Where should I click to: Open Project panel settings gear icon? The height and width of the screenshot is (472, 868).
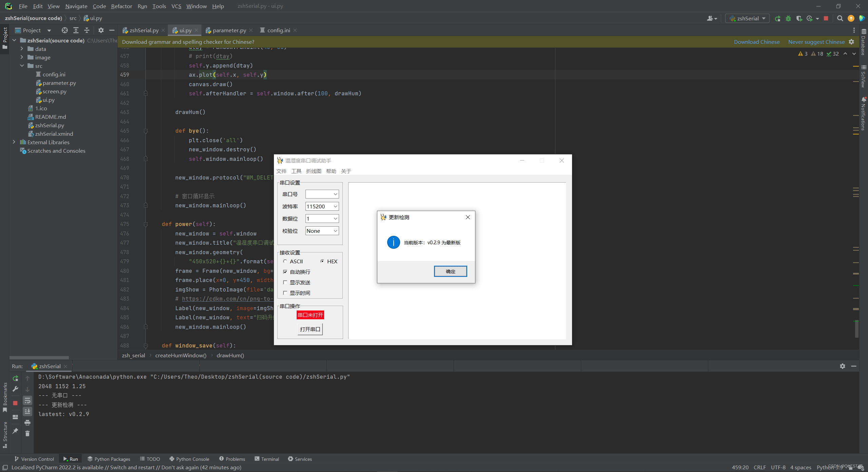[101, 30]
